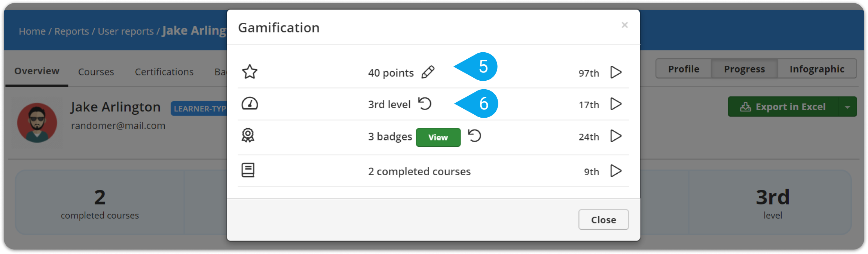Open the badges ranking arrow next to 24th
The image size is (868, 254).
(616, 136)
